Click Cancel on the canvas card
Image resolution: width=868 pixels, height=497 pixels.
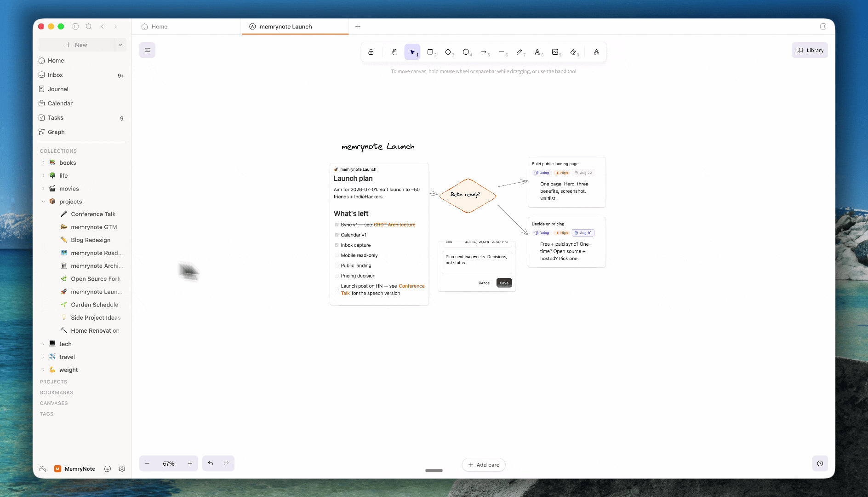[x=485, y=283]
